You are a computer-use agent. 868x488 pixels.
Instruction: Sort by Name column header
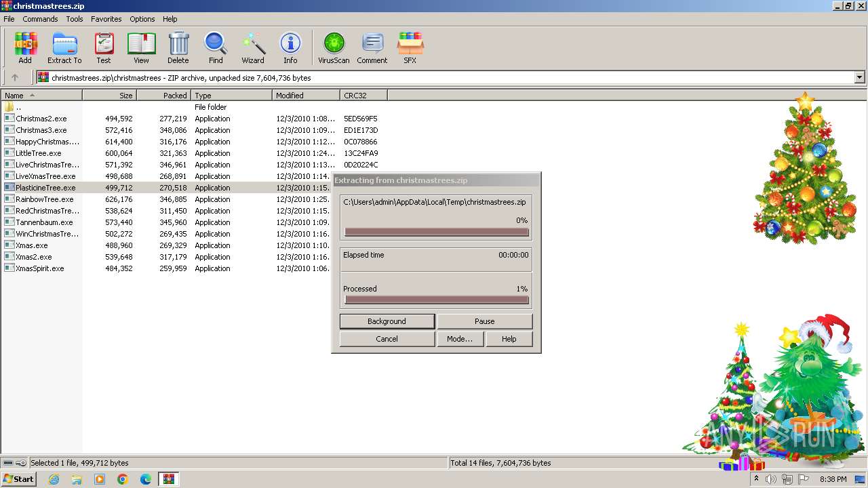(41, 96)
